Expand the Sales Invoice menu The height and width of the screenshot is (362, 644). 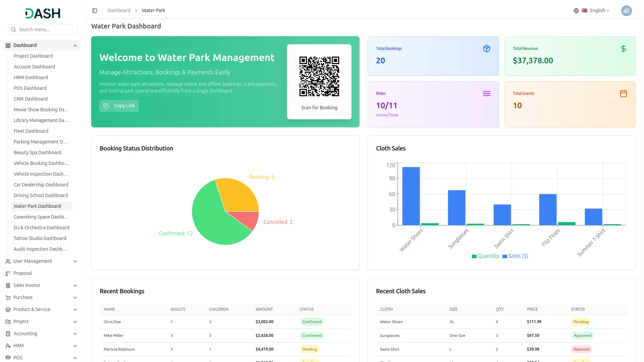pos(75,286)
